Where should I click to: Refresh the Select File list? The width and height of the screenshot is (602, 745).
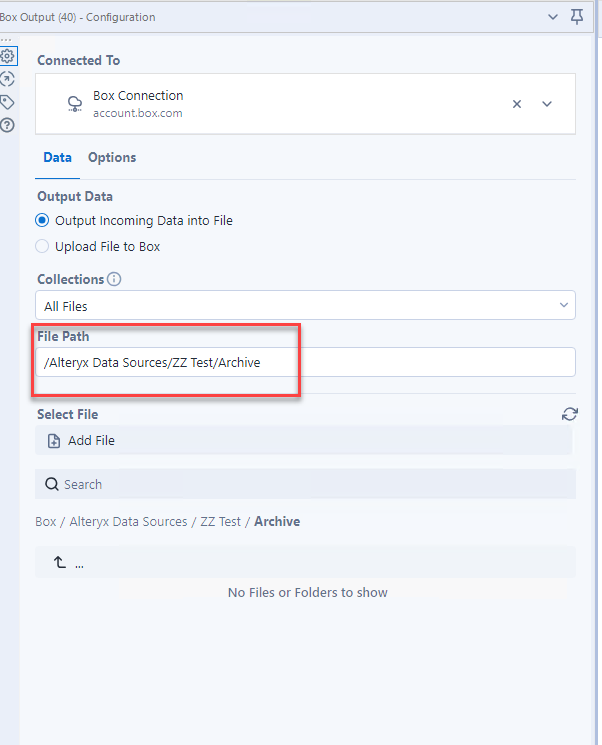pyautogui.click(x=570, y=414)
